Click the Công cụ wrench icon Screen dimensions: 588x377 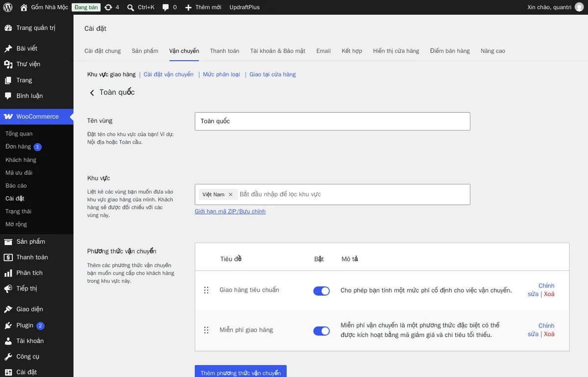click(8, 357)
